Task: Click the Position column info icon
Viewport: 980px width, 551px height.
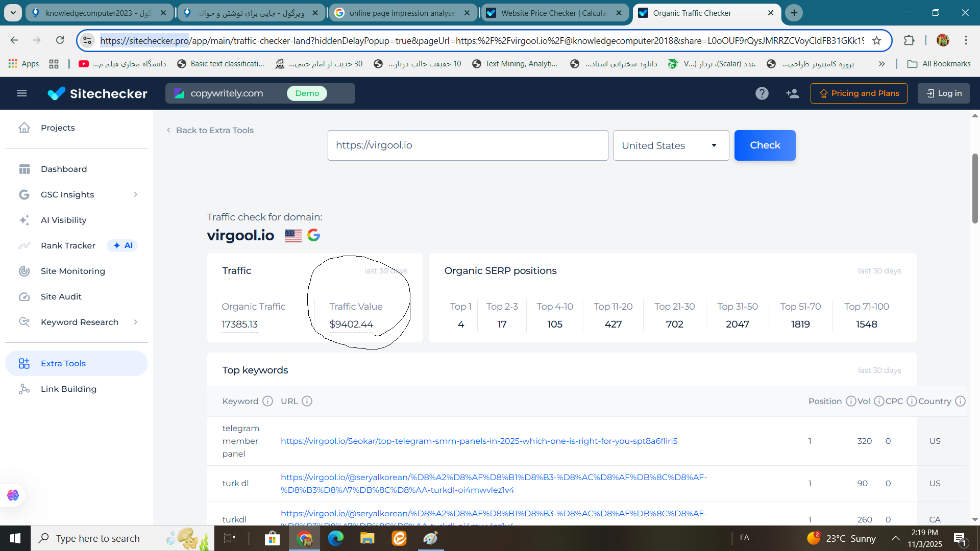Action: 850,401
